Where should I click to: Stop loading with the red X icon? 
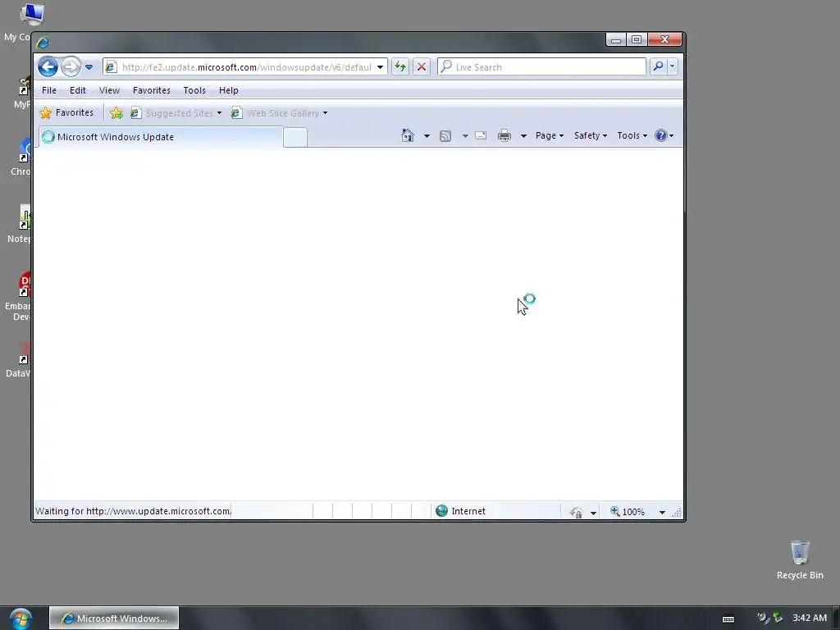point(422,67)
